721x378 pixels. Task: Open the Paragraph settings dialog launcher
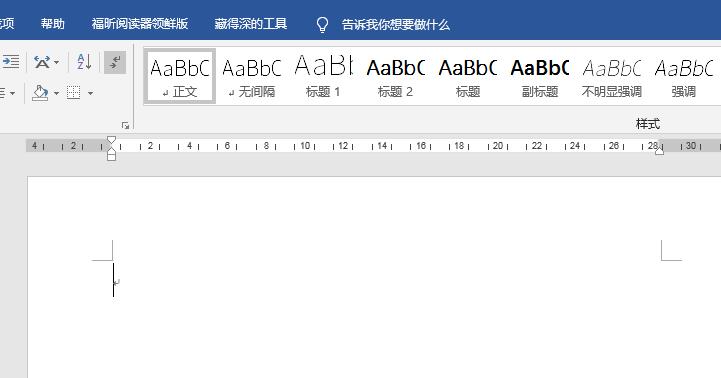[x=125, y=126]
